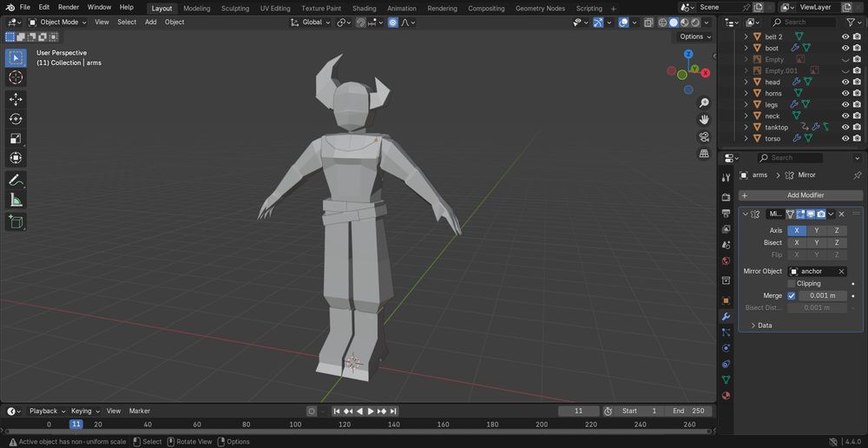Image resolution: width=868 pixels, height=448 pixels.
Task: Hide the head object in viewport
Action: [x=845, y=82]
